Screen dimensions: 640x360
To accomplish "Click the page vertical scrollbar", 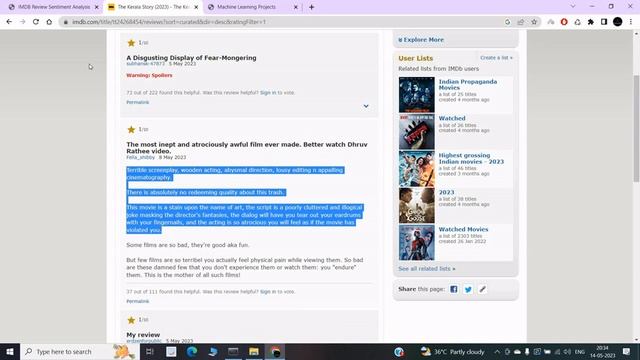I will tap(636, 129).
